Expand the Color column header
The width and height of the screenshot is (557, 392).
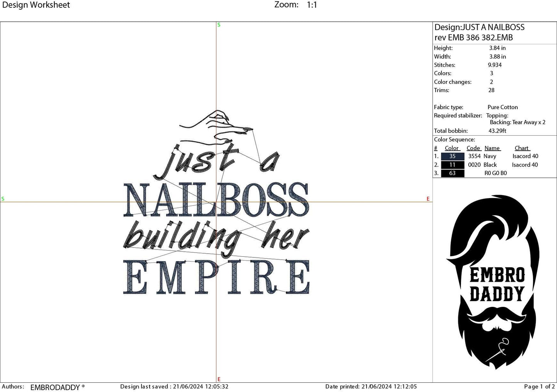coord(452,148)
